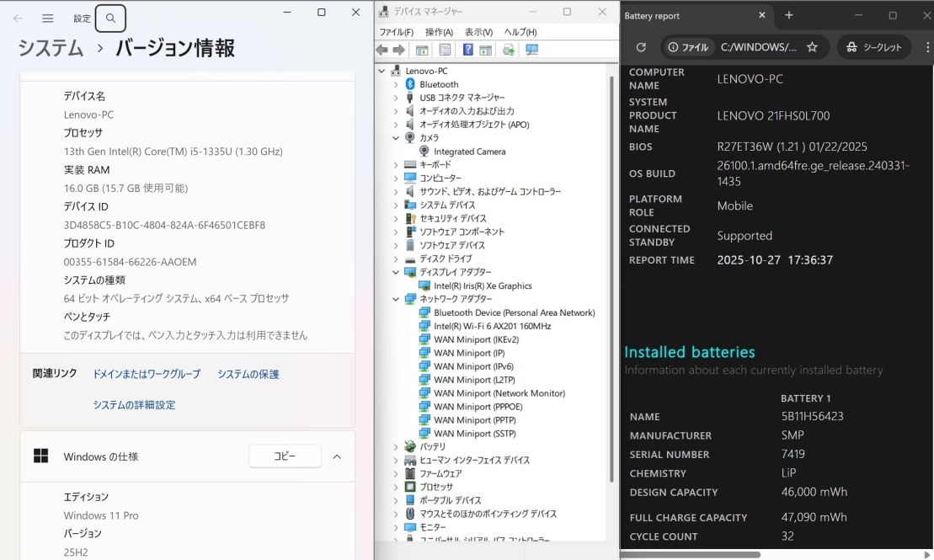Screen dimensions: 934x560
Task: Open システムの詳細設定 link
Action: point(134,405)
